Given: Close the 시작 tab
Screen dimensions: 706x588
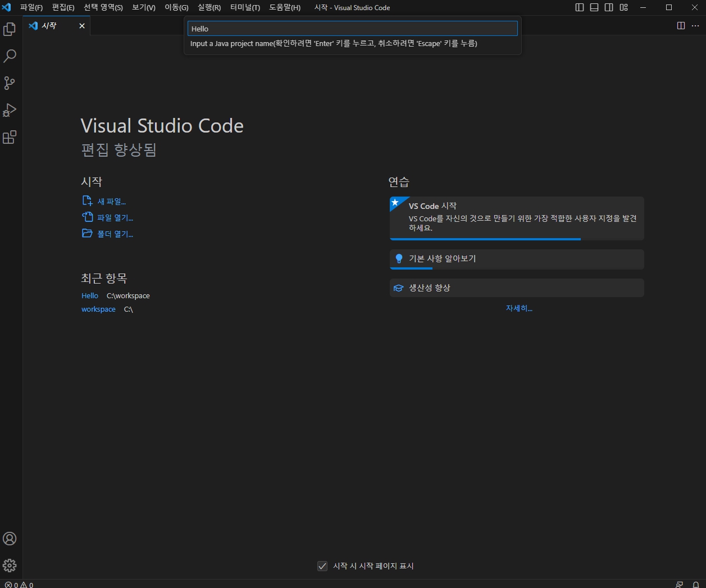Looking at the screenshot, I should coord(82,26).
